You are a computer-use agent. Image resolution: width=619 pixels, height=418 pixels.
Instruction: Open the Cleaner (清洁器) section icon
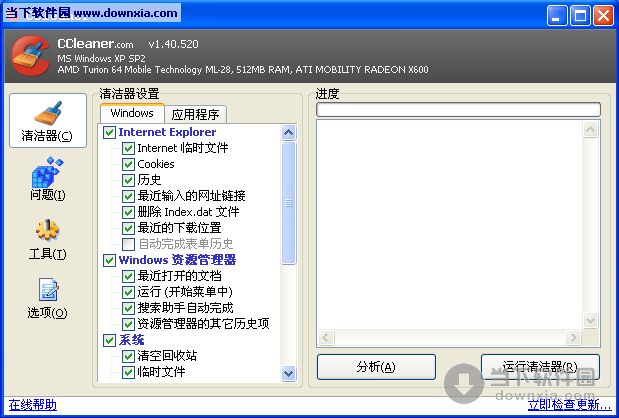(x=48, y=120)
